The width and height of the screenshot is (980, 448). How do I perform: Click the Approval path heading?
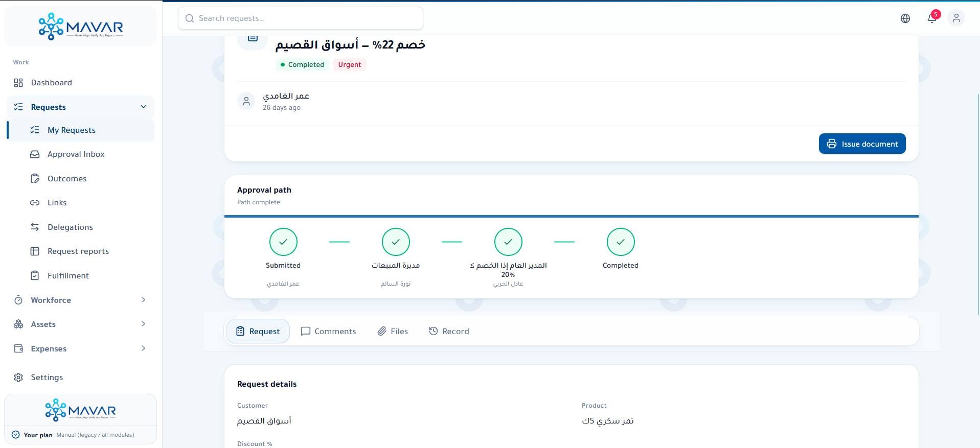click(264, 190)
